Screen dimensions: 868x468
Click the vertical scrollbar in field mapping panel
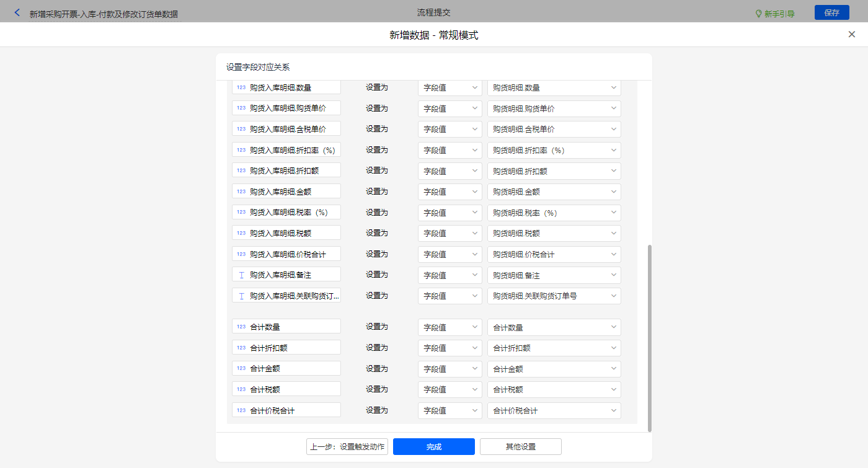click(x=649, y=337)
